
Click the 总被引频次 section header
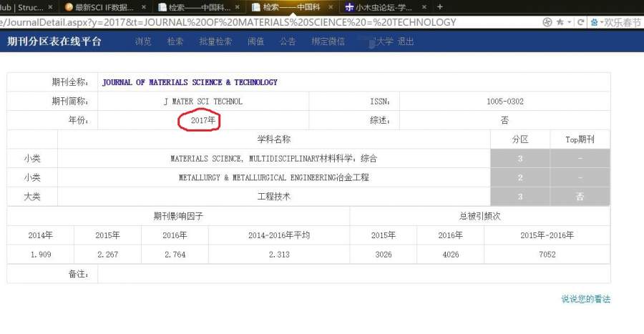coord(480,216)
